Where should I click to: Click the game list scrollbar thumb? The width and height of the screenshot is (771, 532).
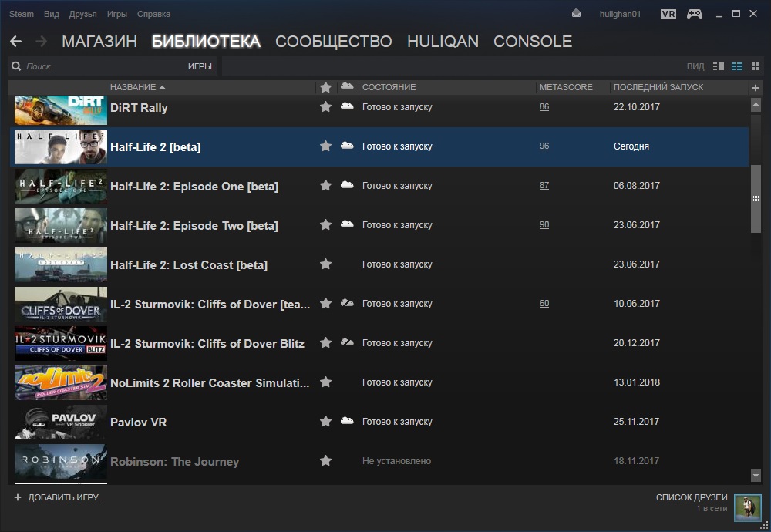tap(756, 199)
